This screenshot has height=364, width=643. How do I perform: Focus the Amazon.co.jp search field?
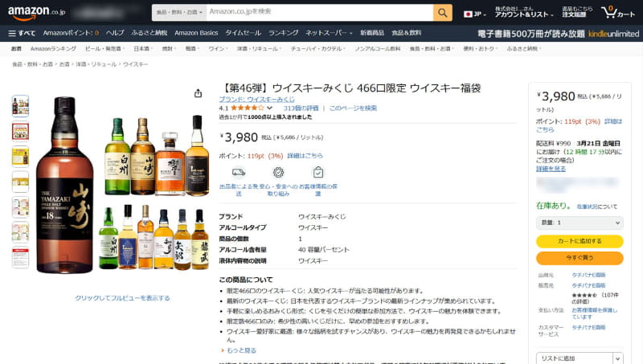click(320, 13)
